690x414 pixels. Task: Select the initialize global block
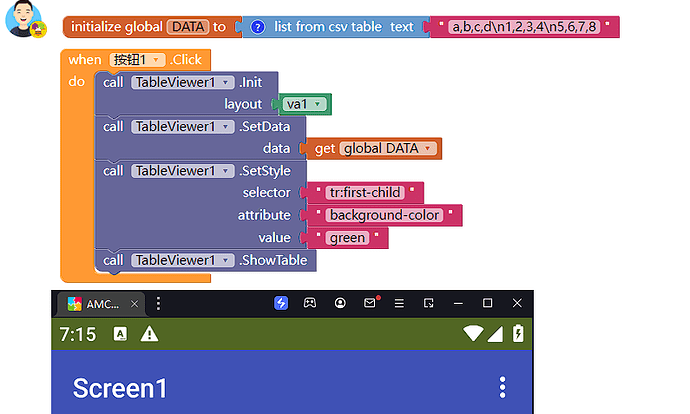pos(152,27)
